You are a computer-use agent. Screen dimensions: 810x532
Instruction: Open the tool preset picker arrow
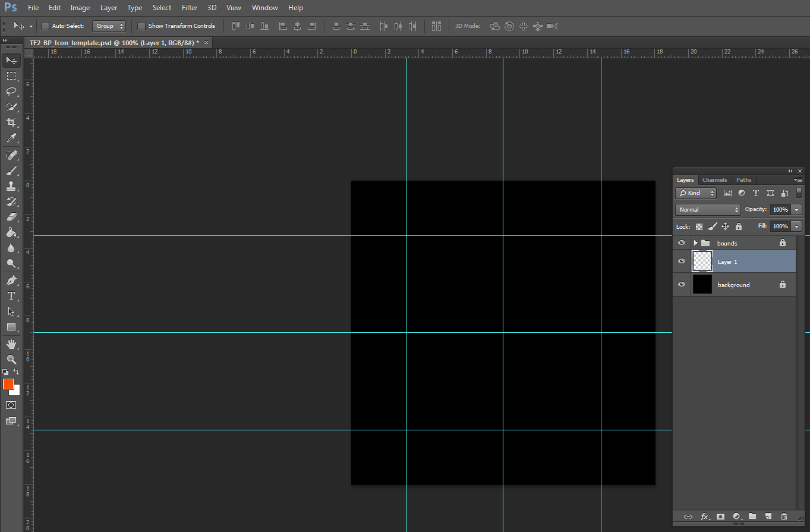click(31, 26)
